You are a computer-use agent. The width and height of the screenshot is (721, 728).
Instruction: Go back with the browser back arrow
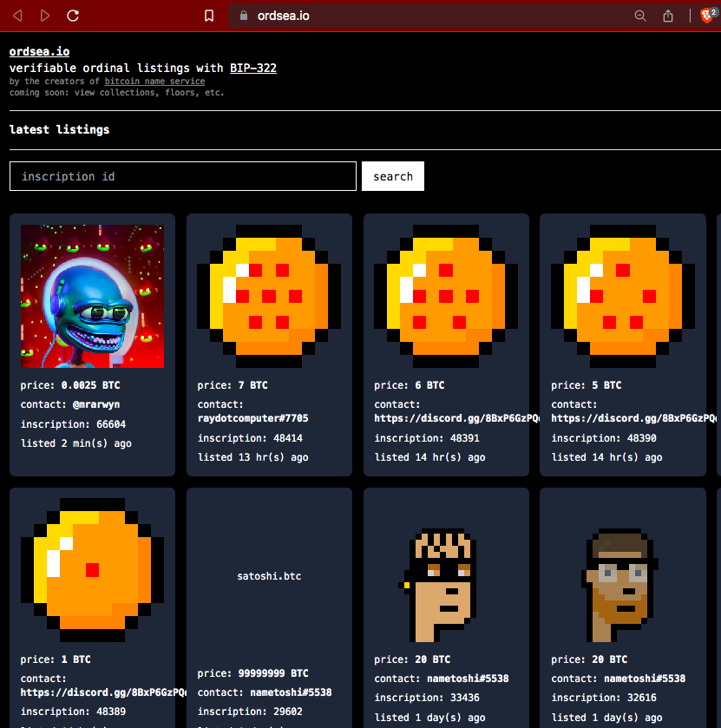coord(17,16)
